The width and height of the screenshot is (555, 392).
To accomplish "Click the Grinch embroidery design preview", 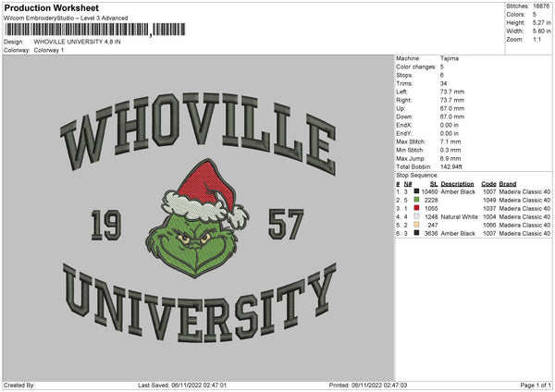I will click(x=198, y=217).
